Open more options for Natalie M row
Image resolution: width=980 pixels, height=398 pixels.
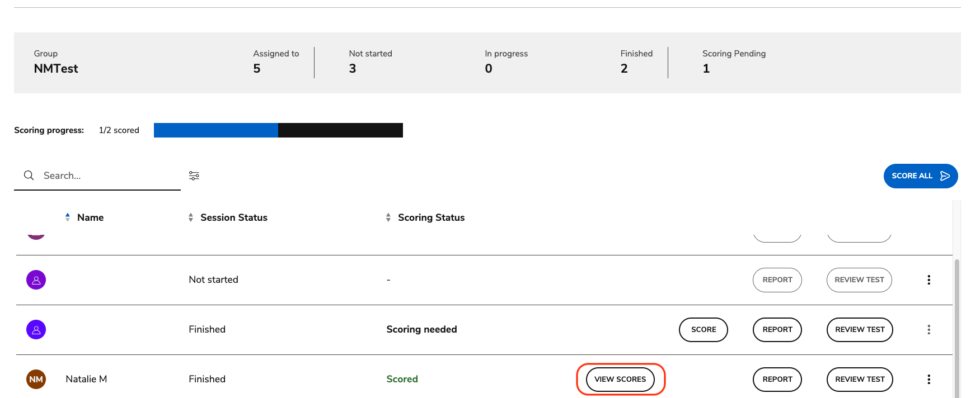(x=929, y=379)
